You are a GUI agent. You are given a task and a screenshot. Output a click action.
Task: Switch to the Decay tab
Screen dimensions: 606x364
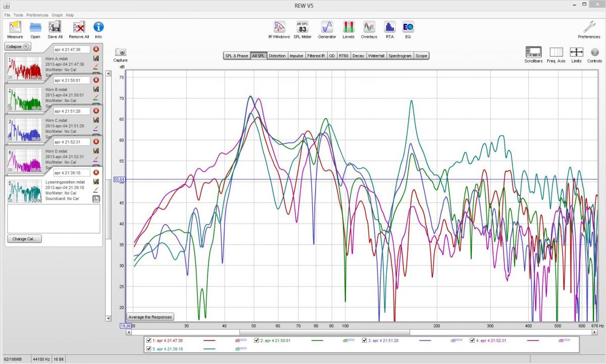coord(359,56)
